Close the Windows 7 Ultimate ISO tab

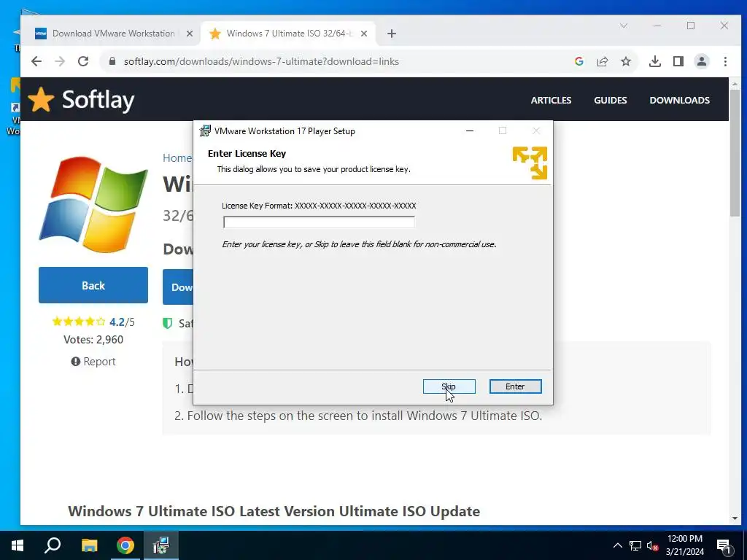364,34
